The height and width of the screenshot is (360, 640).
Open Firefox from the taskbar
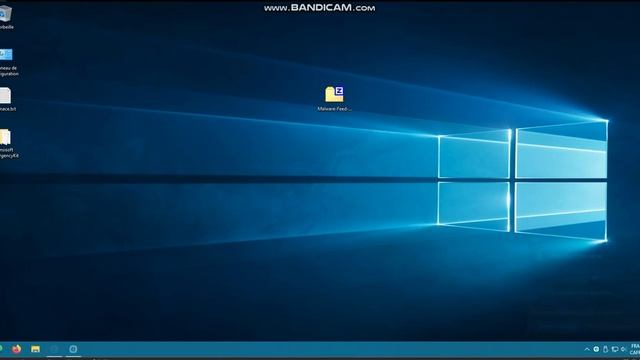coord(17,349)
